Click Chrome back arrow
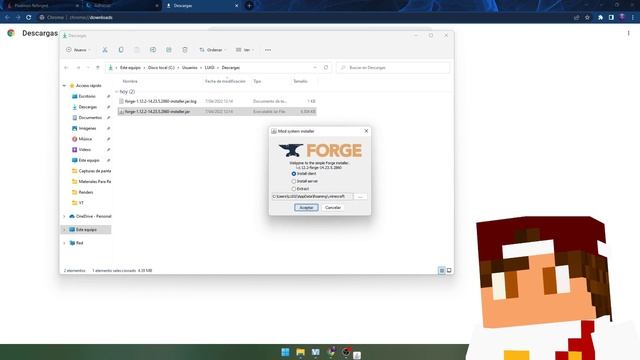The image size is (640, 360). [7, 18]
